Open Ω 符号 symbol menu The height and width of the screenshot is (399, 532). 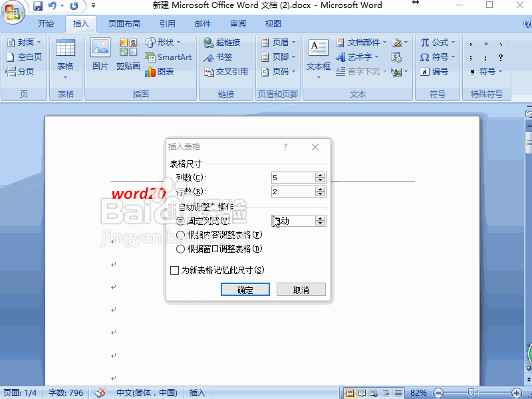click(x=438, y=57)
